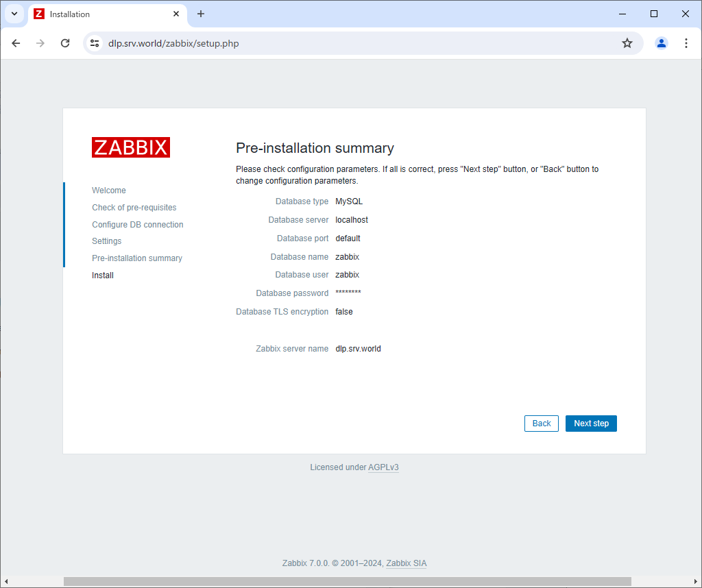Open the Chrome three-dot menu
The image size is (702, 588).
click(x=686, y=43)
